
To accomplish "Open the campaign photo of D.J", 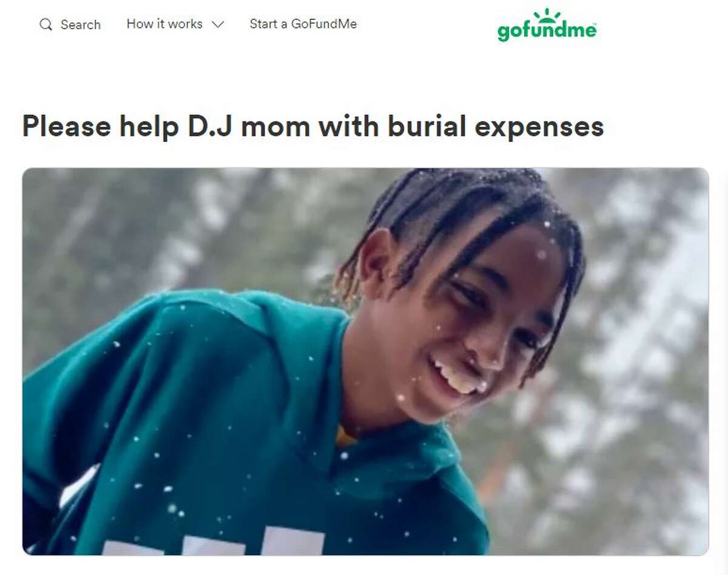I will (x=365, y=361).
